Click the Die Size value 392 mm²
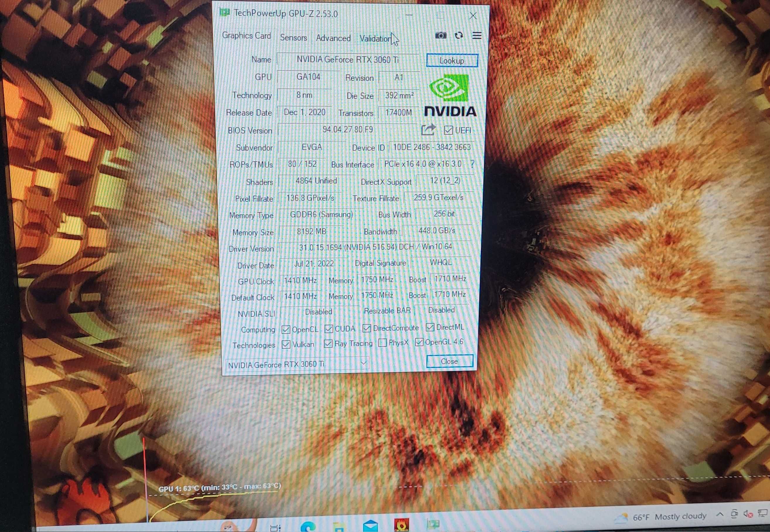The height and width of the screenshot is (532, 770). point(399,95)
